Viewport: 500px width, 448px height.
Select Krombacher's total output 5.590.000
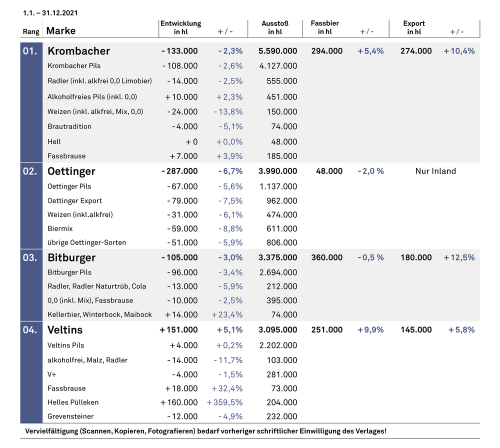[277, 51]
